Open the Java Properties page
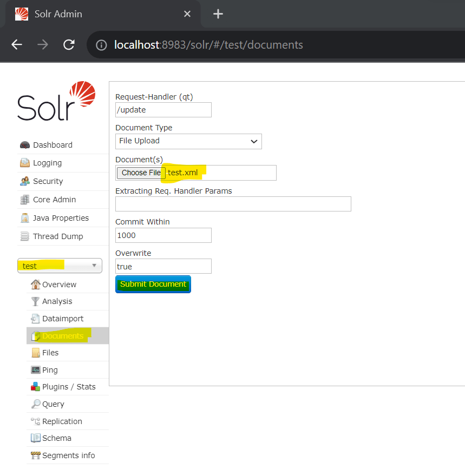465x476 pixels. (x=61, y=218)
